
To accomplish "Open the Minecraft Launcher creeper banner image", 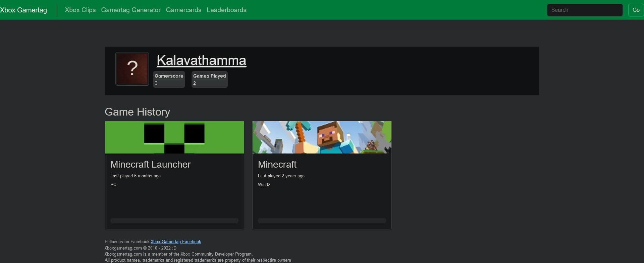I will coord(174,137).
